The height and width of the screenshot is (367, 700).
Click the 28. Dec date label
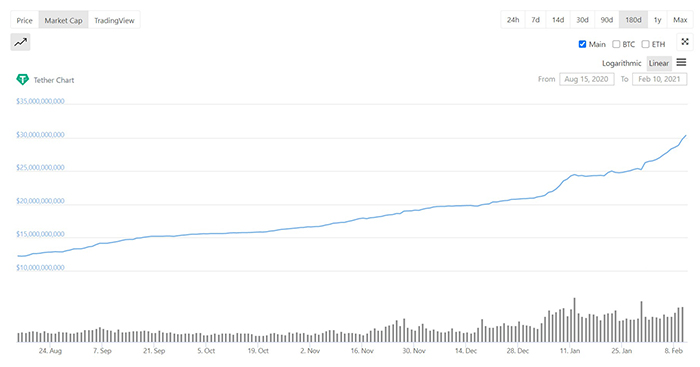click(x=518, y=350)
